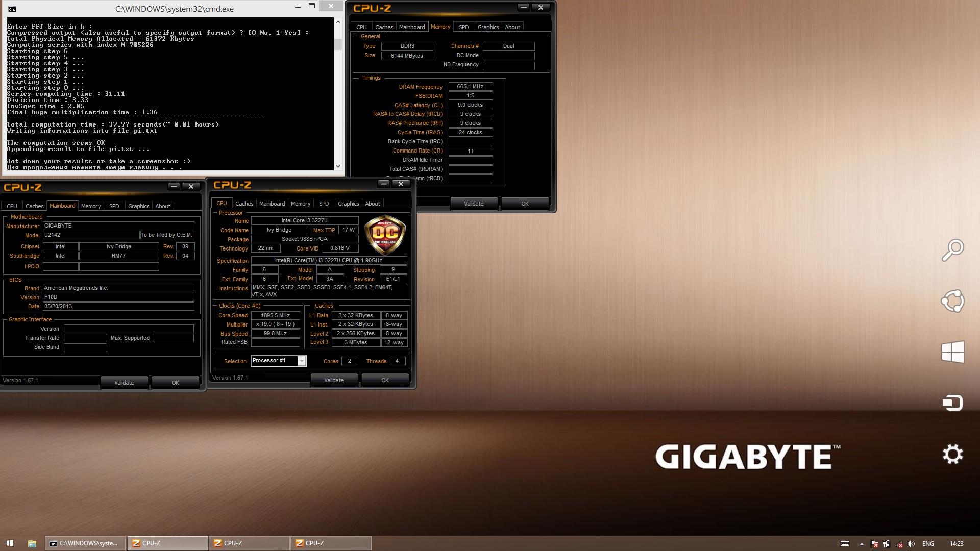Open the Share charm icon
Screen dimensions: 980x551
point(952,301)
